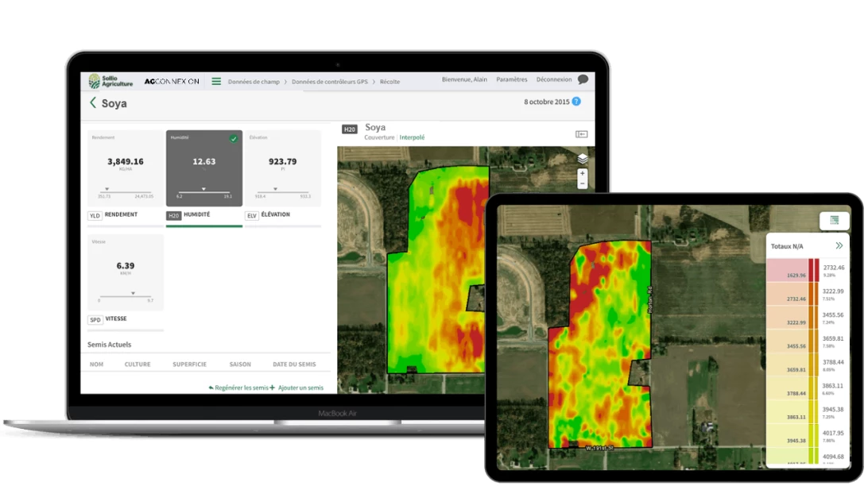Image resolution: width=868 pixels, height=486 pixels.
Task: Click the 923.79 elevation value
Action: click(282, 161)
